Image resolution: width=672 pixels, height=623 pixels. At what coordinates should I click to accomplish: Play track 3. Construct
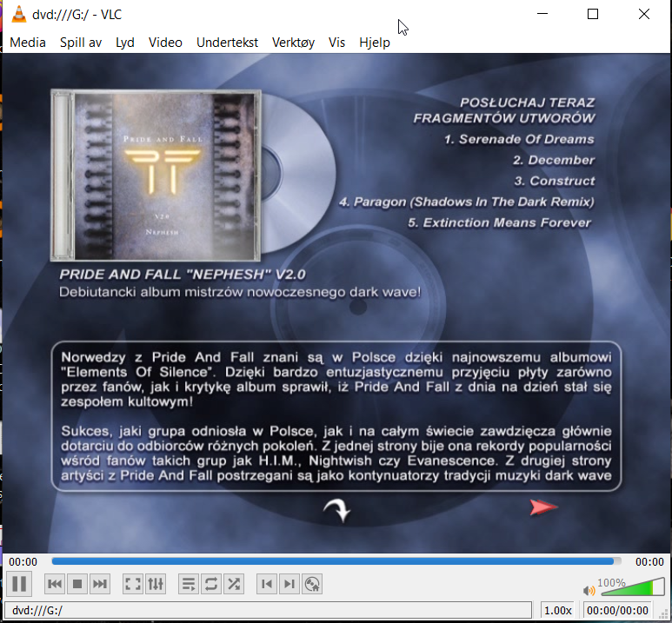pyautogui.click(x=555, y=181)
